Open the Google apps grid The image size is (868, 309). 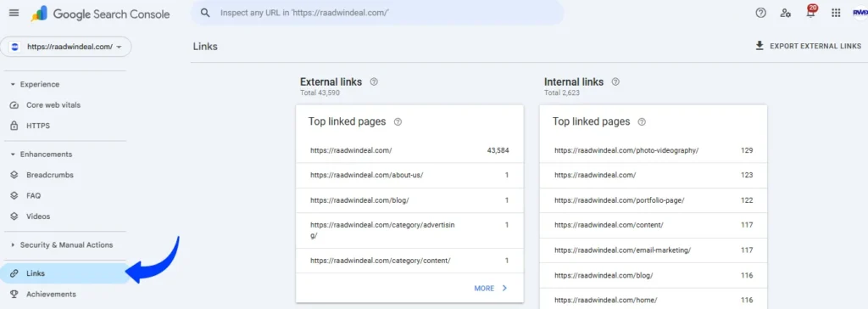click(837, 13)
